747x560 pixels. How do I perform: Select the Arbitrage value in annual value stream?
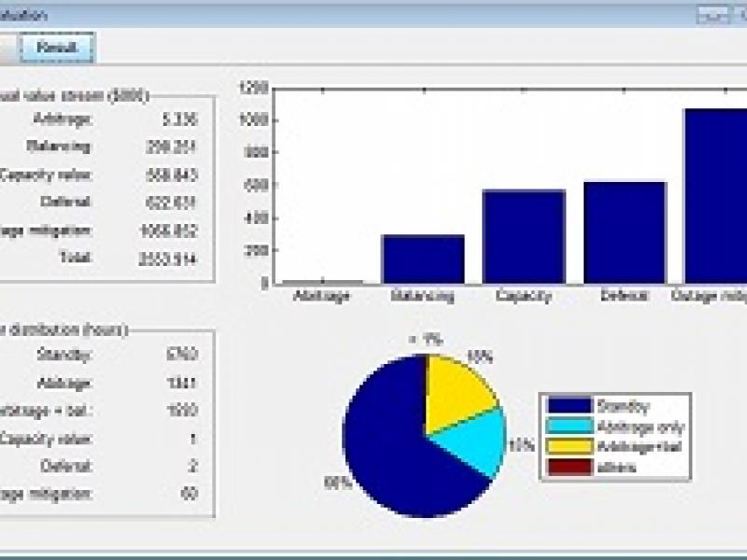tap(179, 119)
